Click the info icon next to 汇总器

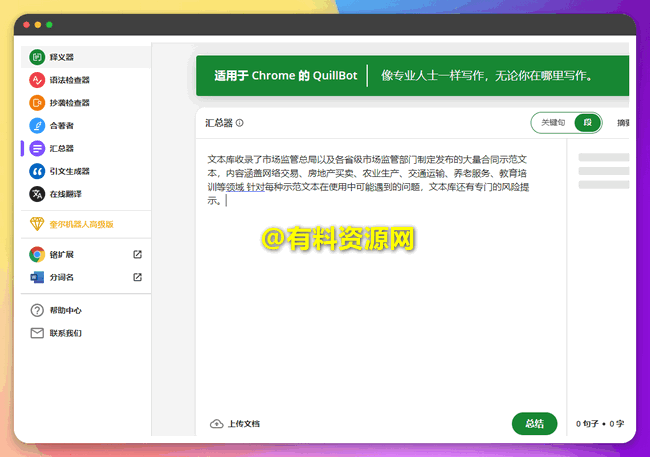pyautogui.click(x=240, y=123)
